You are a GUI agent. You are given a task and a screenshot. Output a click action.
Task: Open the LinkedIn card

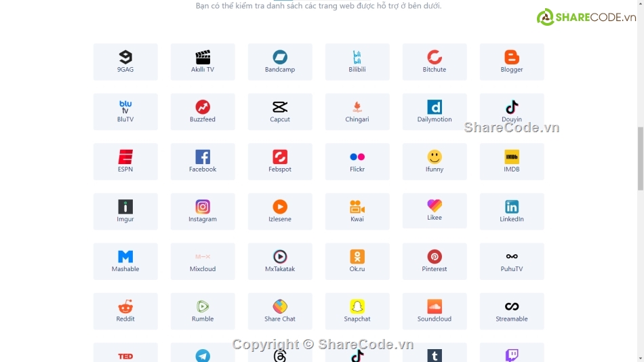511,212
